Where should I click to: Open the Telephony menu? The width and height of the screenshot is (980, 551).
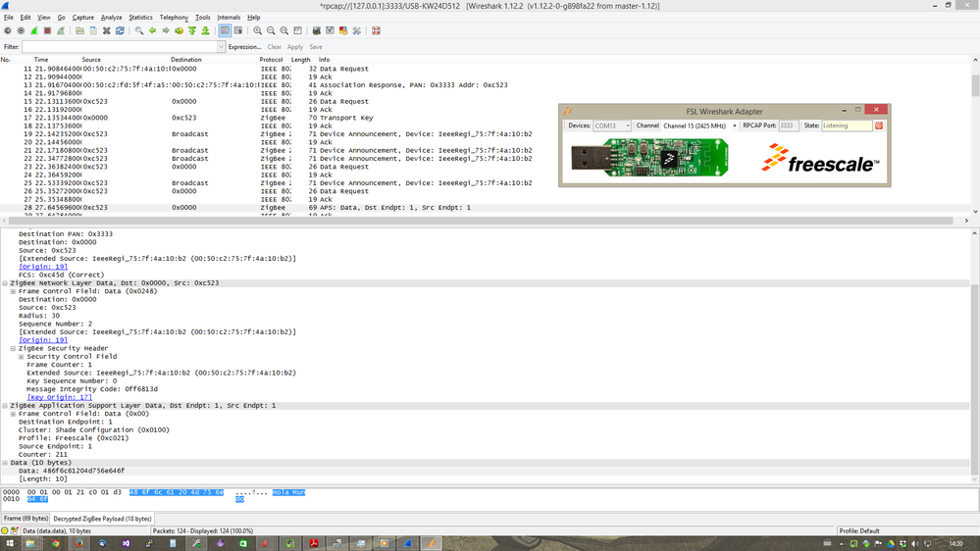tap(174, 18)
